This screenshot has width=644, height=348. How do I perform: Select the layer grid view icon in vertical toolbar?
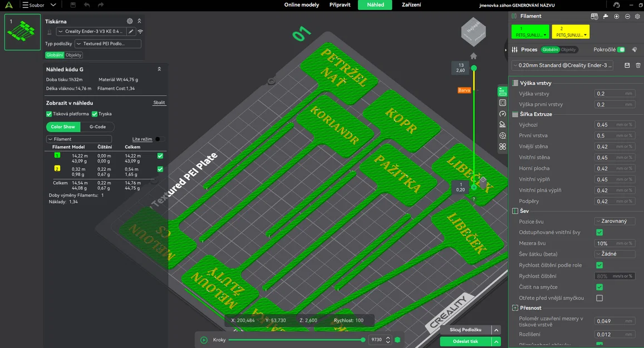[x=503, y=102]
